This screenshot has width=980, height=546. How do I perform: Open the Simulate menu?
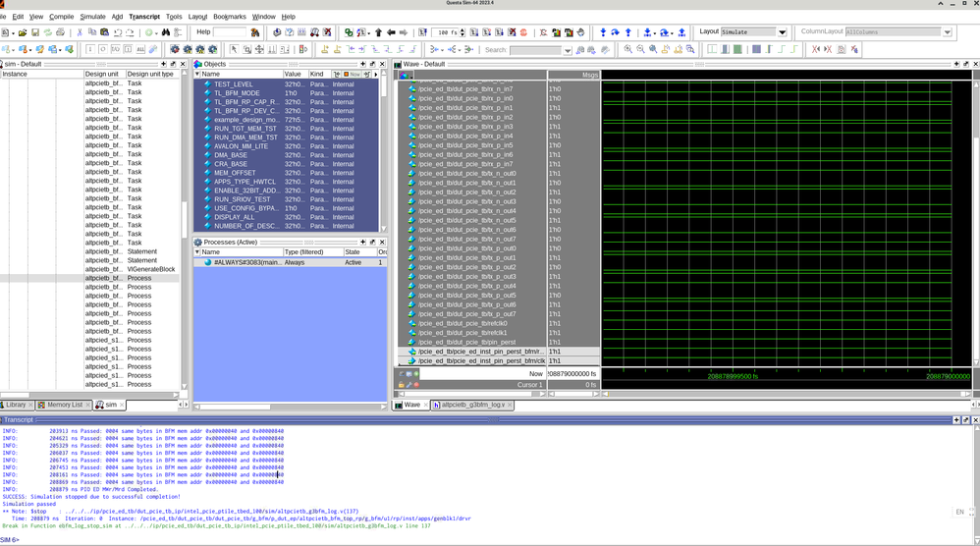point(92,17)
